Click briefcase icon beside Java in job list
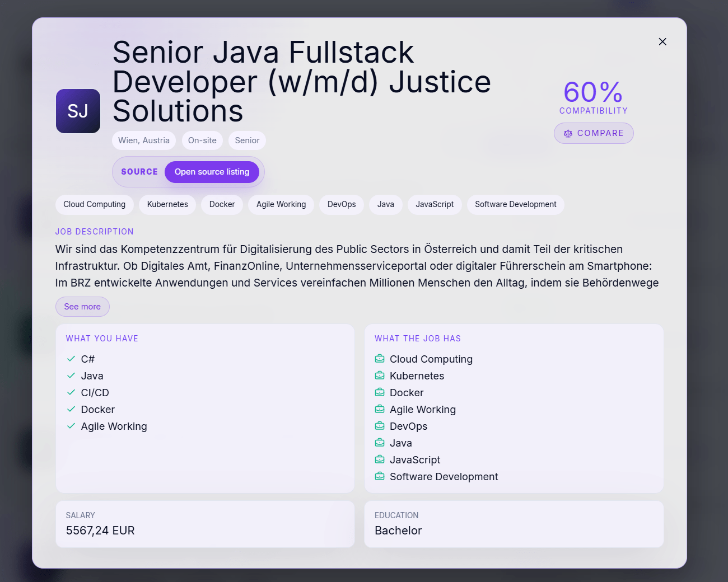The width and height of the screenshot is (728, 582). coord(380,443)
